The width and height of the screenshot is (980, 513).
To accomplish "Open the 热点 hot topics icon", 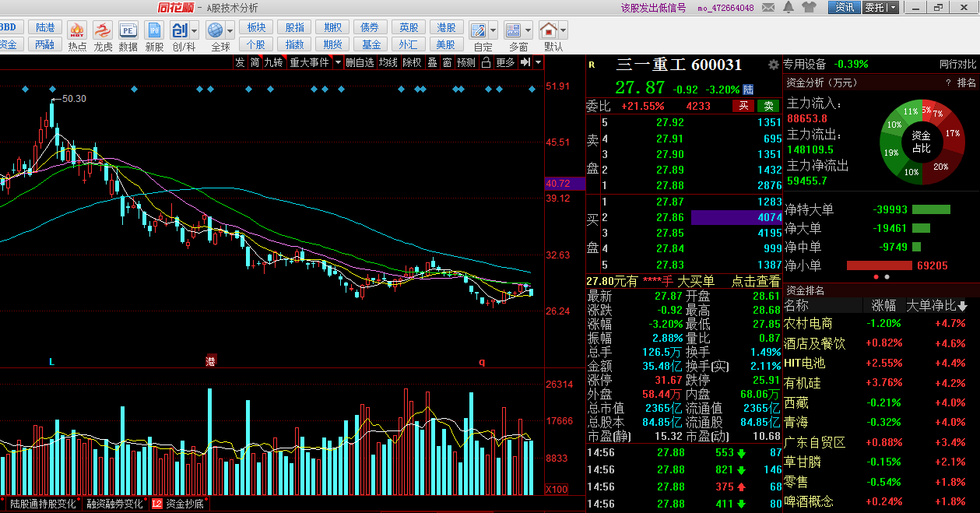I will 77,31.
